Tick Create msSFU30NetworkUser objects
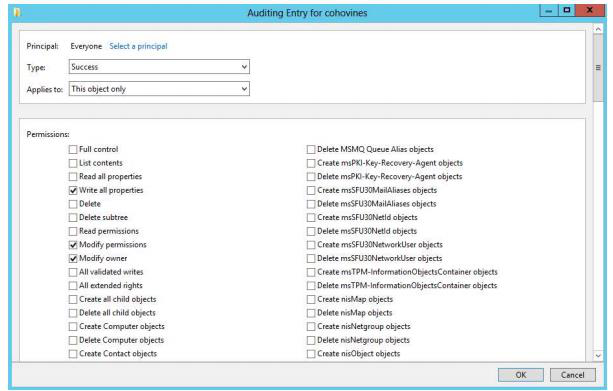The width and height of the screenshot is (613, 391). (x=311, y=245)
